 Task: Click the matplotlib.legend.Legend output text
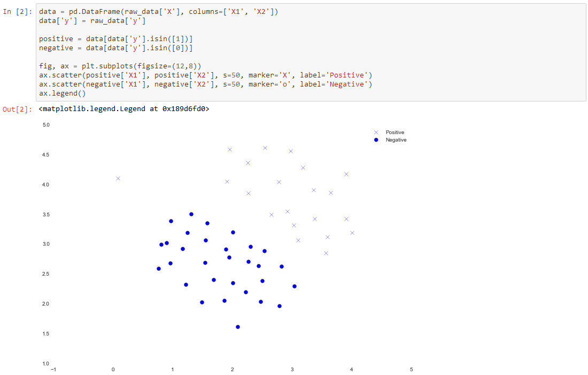point(124,110)
